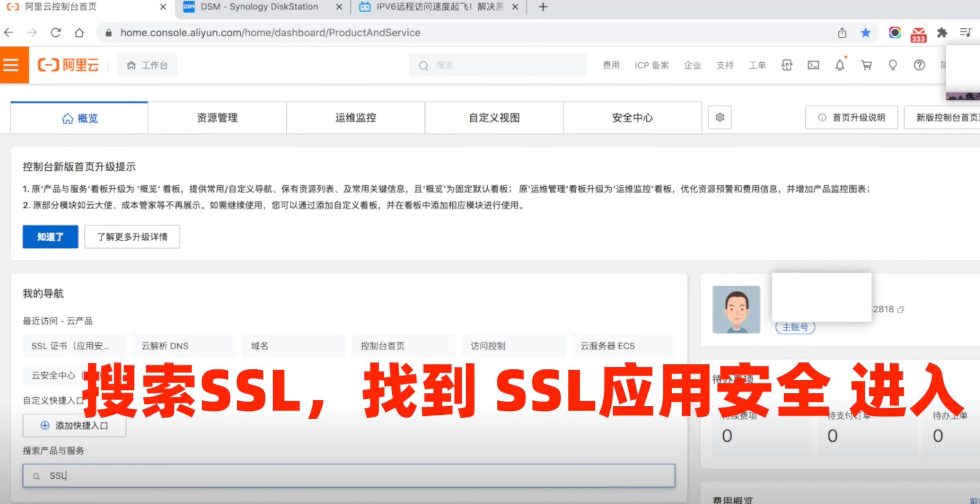Click the user avatar picture
The width and height of the screenshot is (980, 504).
coord(736,309)
